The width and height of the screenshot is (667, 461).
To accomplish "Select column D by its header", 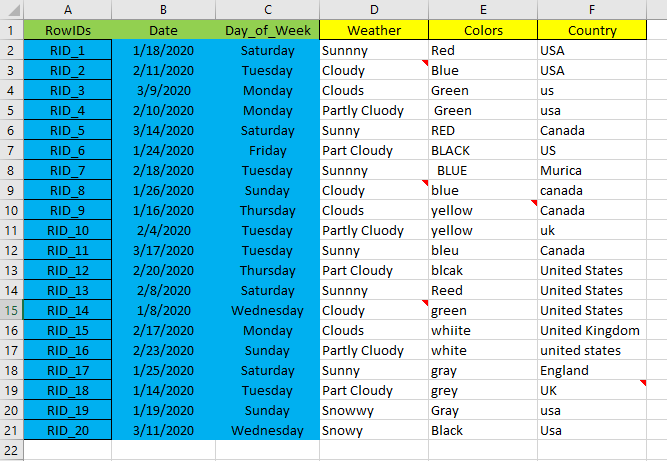I will 374,10.
